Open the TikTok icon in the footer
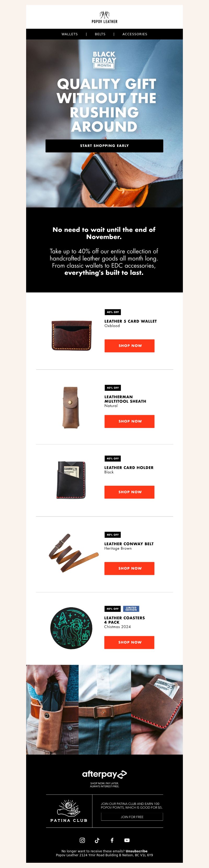 coord(97,840)
